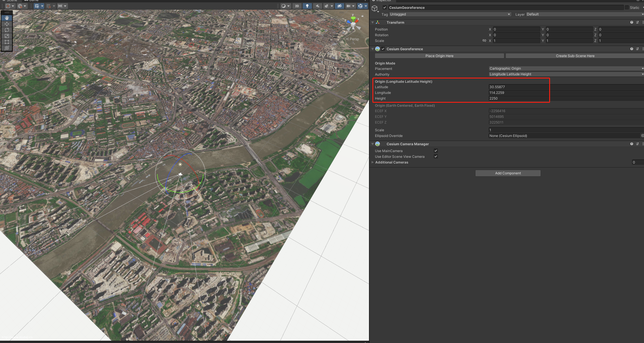Click the global/local handle rotation icon
This screenshot has height=343, width=644.
[20, 6]
